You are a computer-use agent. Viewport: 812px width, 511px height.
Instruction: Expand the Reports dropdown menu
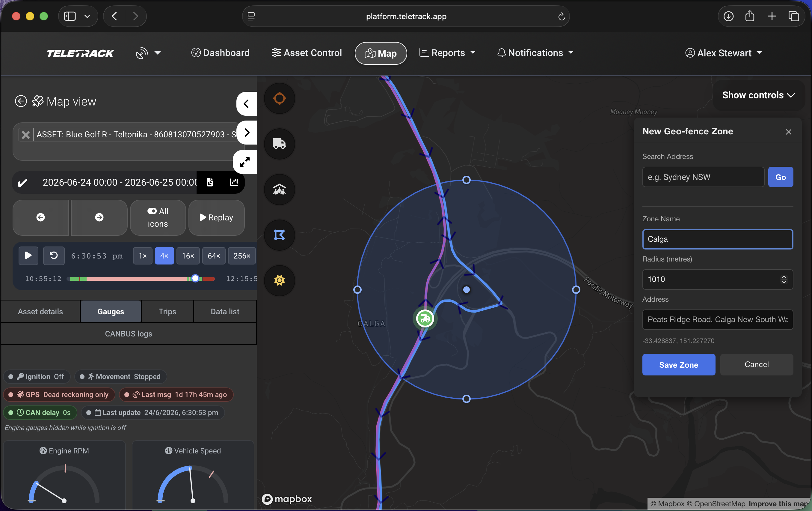point(447,53)
